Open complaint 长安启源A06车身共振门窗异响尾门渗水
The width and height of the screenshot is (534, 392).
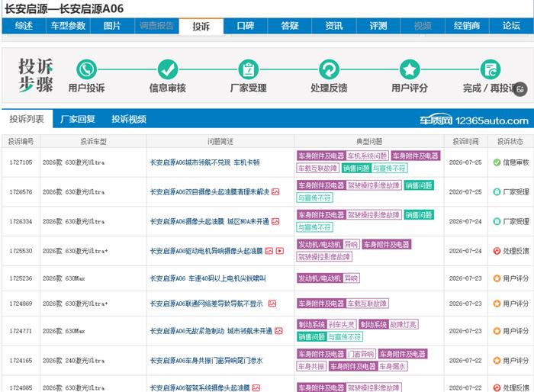click(x=207, y=360)
